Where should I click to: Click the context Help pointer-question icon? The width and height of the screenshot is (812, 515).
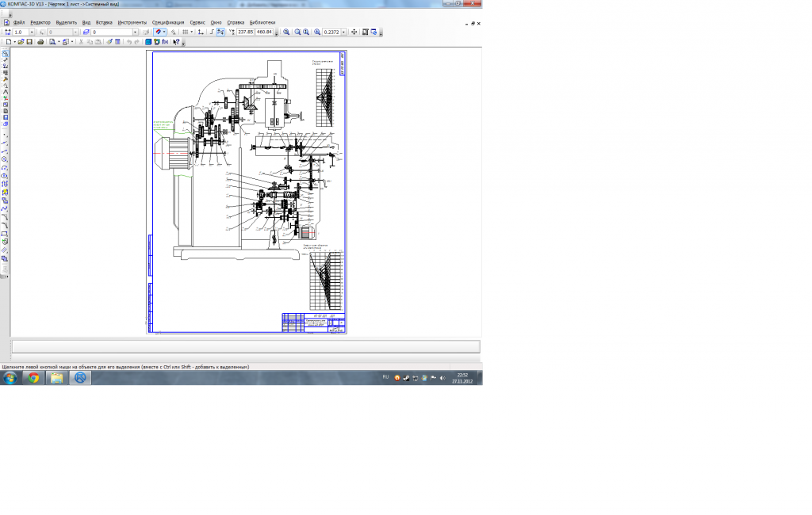(177, 42)
